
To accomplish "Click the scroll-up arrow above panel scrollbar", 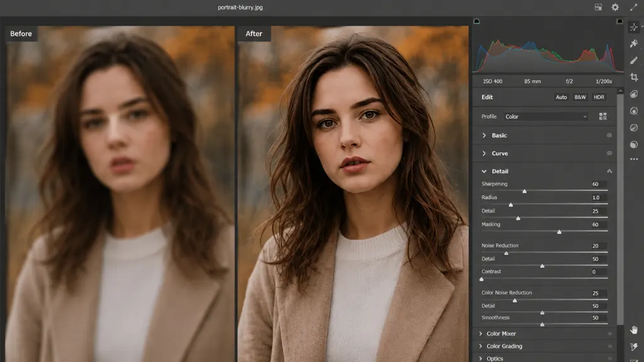I will point(620,90).
